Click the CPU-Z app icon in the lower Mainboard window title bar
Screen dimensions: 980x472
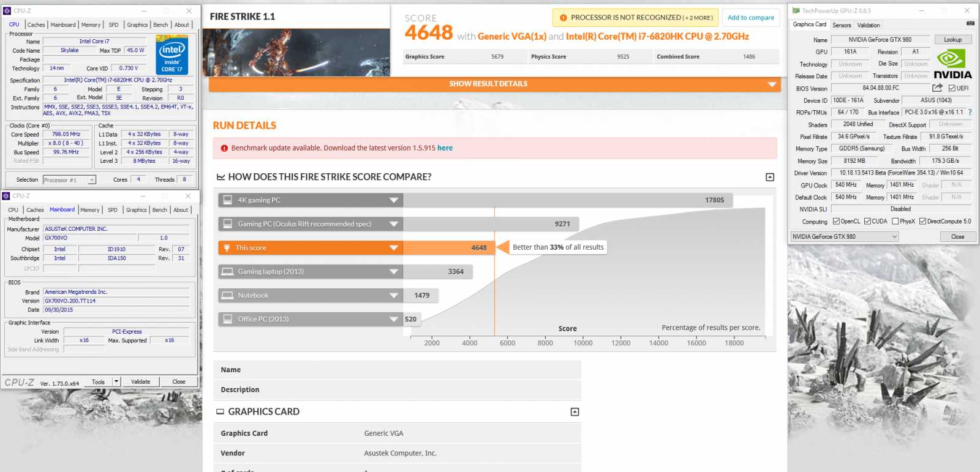[x=6, y=196]
